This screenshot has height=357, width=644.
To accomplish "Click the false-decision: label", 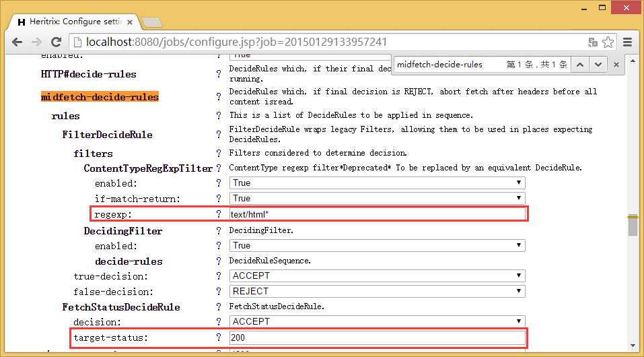I will point(113,292).
